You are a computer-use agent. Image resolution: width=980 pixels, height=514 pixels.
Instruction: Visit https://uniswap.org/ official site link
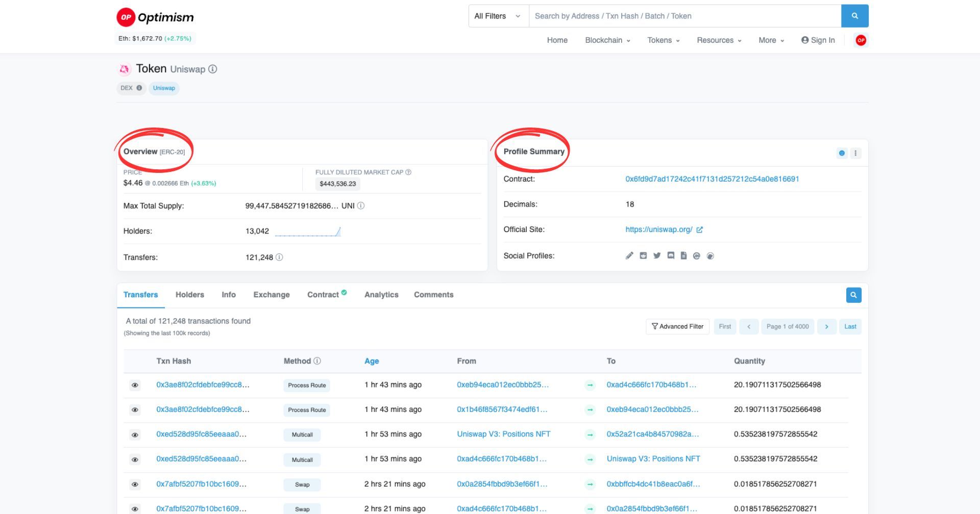click(659, 230)
